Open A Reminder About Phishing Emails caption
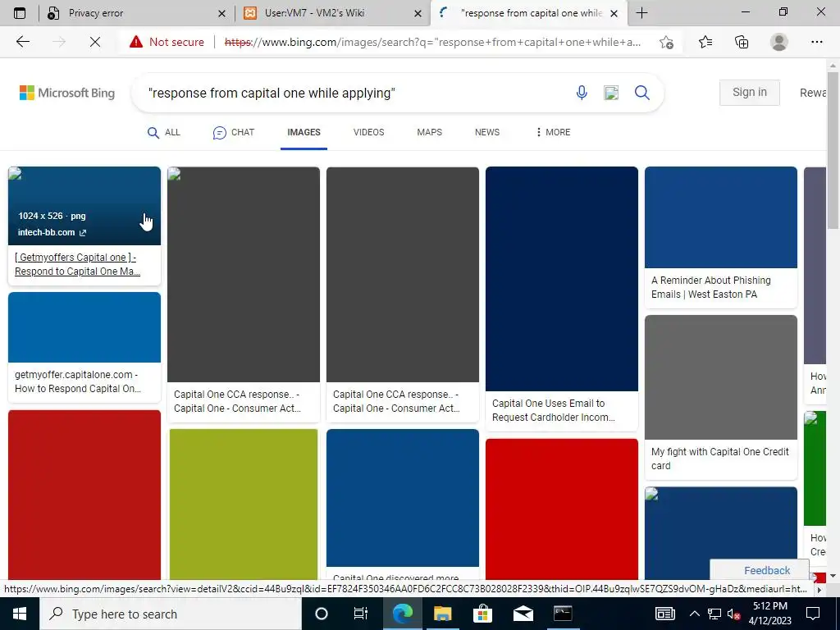Image resolution: width=840 pixels, height=630 pixels. click(x=711, y=287)
